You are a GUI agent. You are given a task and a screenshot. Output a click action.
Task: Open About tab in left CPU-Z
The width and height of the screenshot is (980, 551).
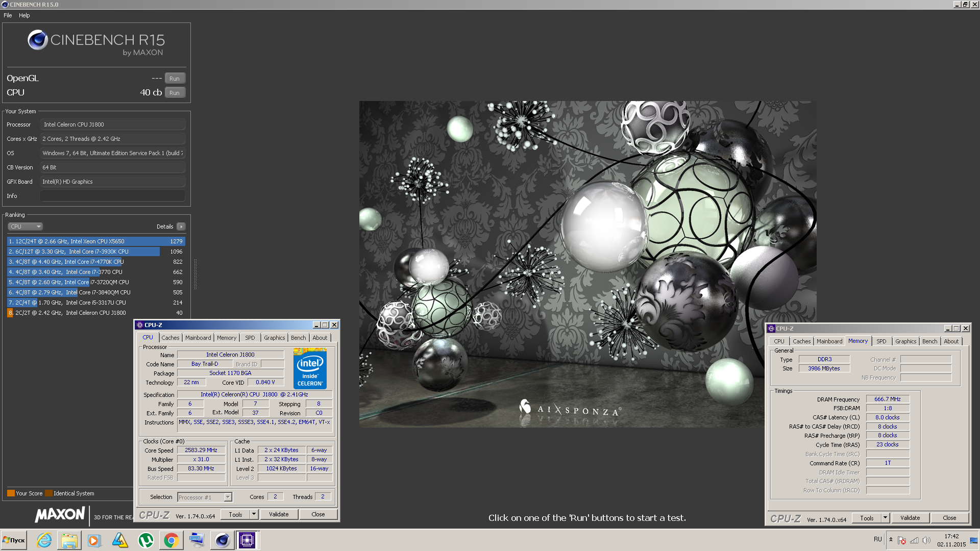pyautogui.click(x=320, y=338)
